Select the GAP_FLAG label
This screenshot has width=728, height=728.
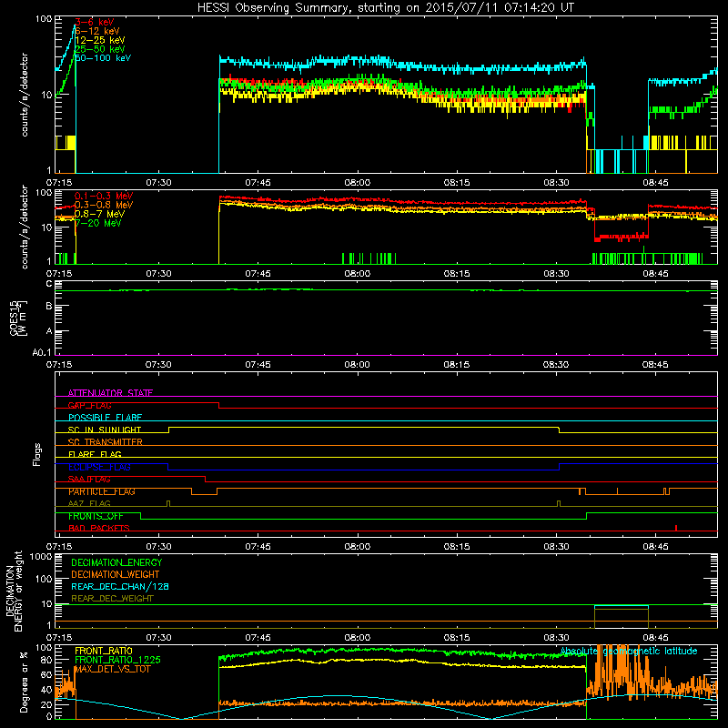click(x=89, y=405)
